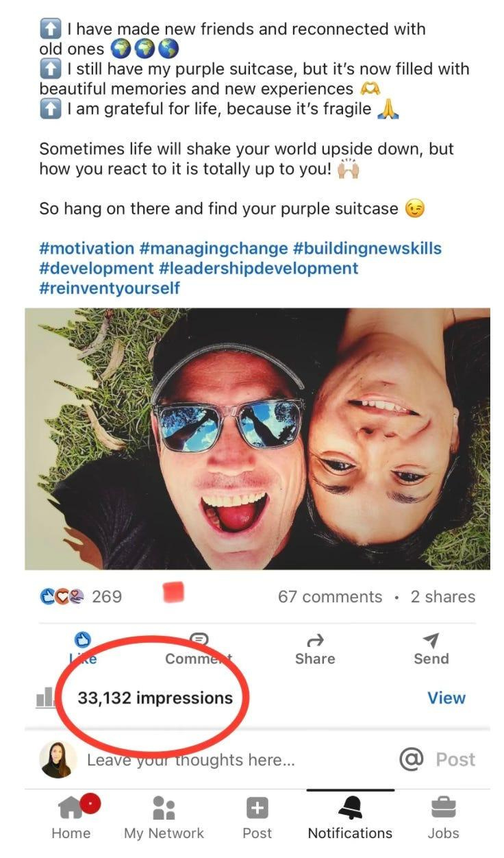
Task: Tap the Send paper plane icon
Action: tap(431, 639)
